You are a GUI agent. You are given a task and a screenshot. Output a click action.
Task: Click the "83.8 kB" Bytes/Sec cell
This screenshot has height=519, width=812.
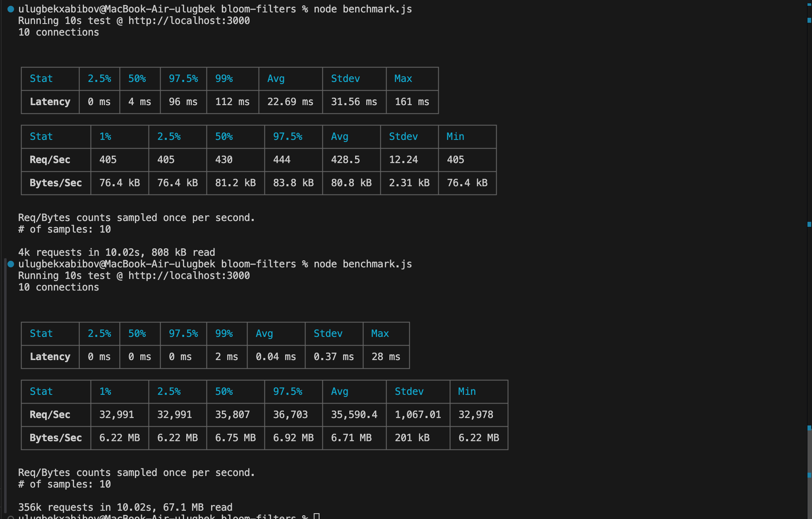[x=293, y=183]
